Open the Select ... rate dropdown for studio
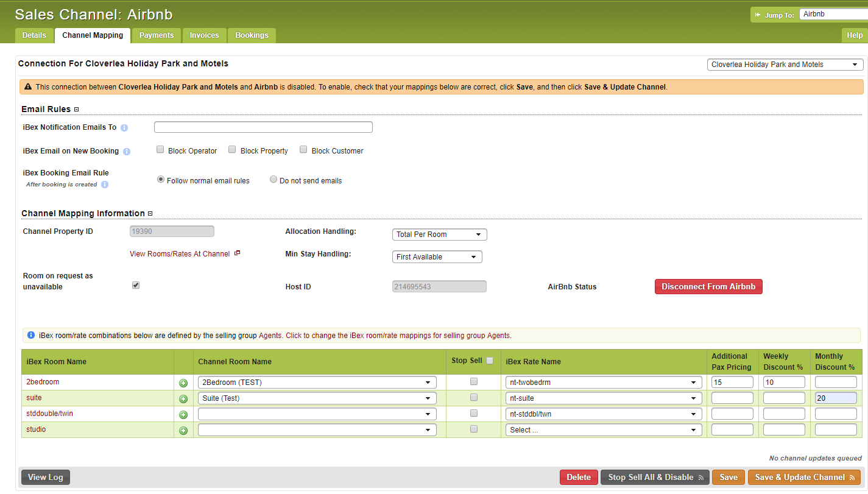This screenshot has height=494, width=868. (x=604, y=430)
